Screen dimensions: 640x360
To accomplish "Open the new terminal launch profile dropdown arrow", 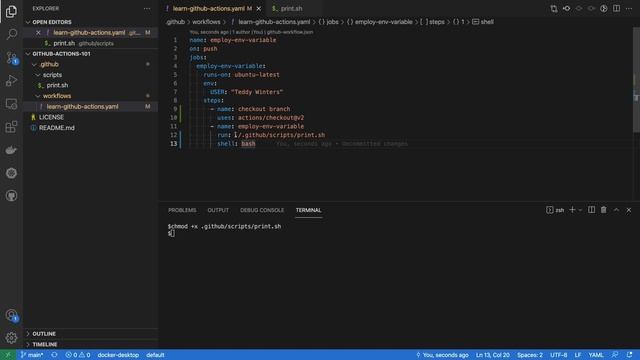I will tap(580, 210).
